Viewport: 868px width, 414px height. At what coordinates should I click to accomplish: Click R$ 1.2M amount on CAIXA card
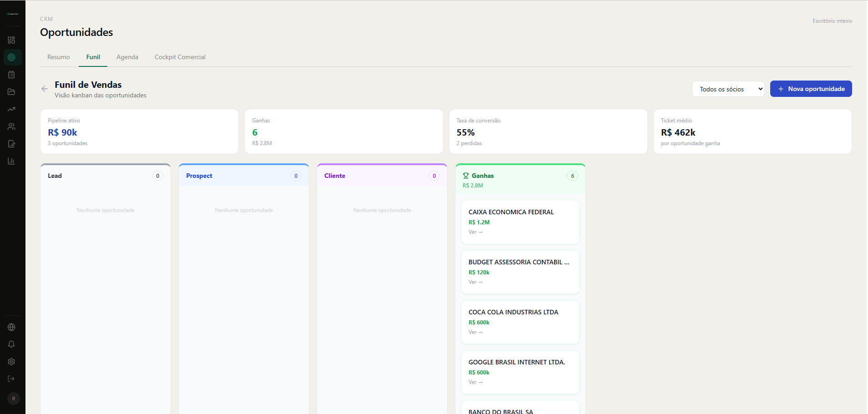479,222
